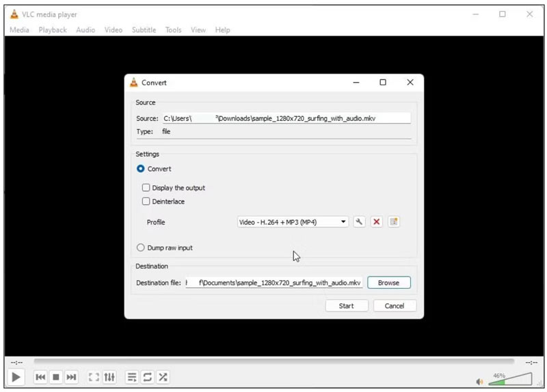Minimize the Convert dialog
The height and width of the screenshot is (392, 547).
pyautogui.click(x=356, y=83)
